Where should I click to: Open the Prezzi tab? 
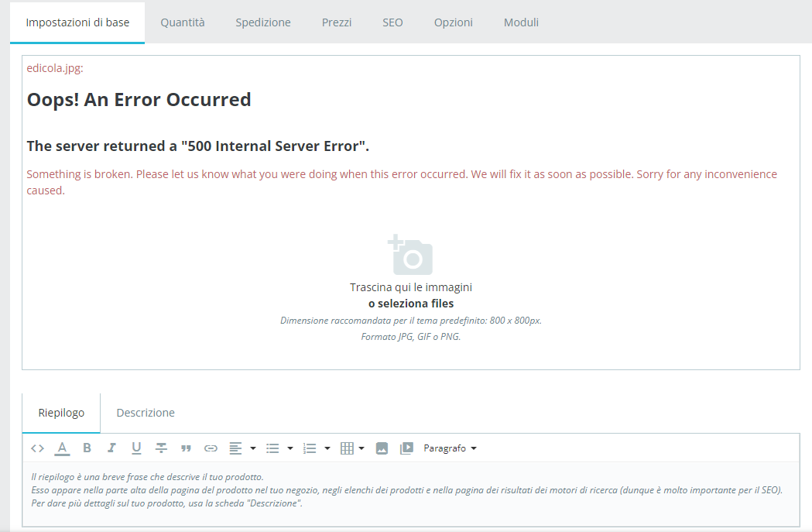337,22
